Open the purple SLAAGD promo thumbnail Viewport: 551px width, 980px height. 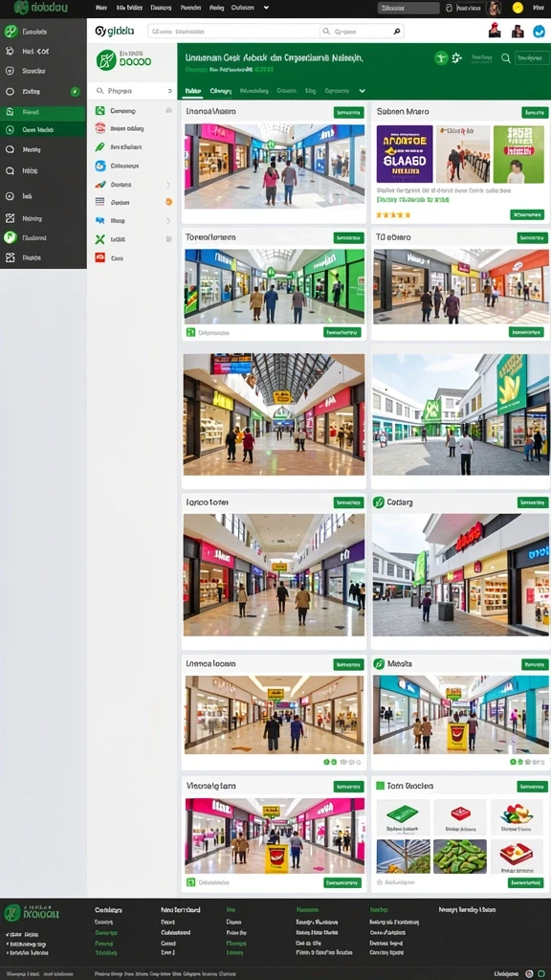(x=405, y=154)
